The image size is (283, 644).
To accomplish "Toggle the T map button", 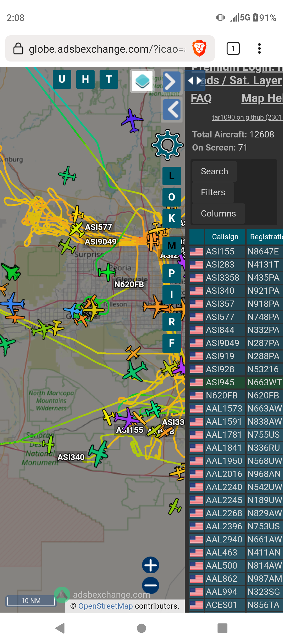I will 109,79.
